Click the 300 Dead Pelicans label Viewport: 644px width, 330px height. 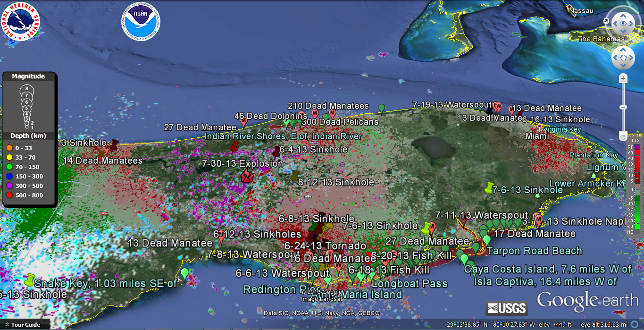[349, 122]
